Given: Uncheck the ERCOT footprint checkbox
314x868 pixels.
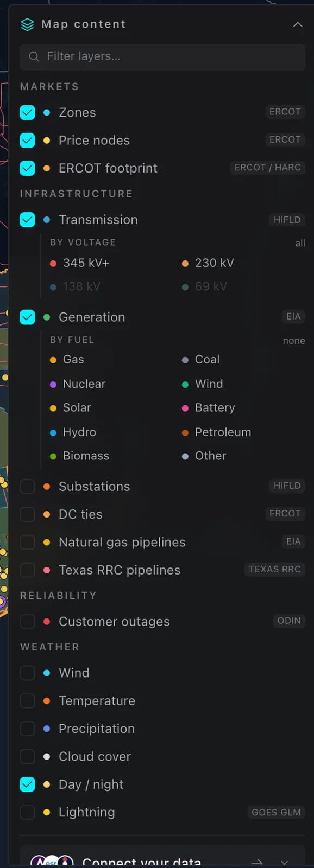Looking at the screenshot, I should click(x=27, y=168).
